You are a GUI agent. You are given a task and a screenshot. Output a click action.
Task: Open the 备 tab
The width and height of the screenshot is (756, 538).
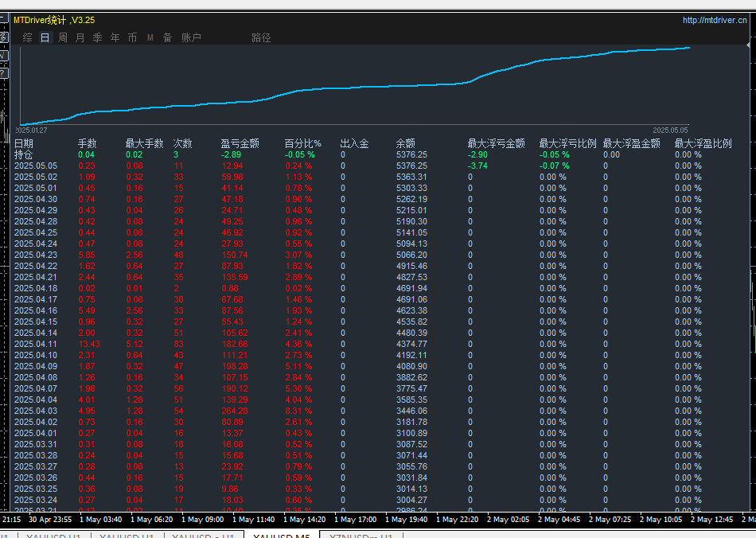(167, 37)
